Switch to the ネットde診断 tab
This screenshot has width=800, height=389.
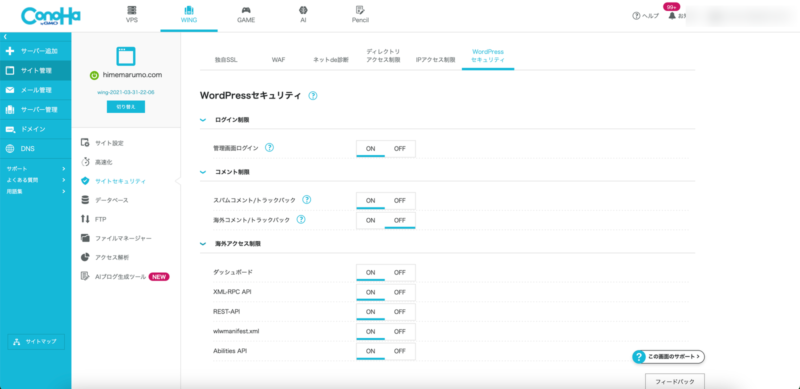pyautogui.click(x=331, y=60)
